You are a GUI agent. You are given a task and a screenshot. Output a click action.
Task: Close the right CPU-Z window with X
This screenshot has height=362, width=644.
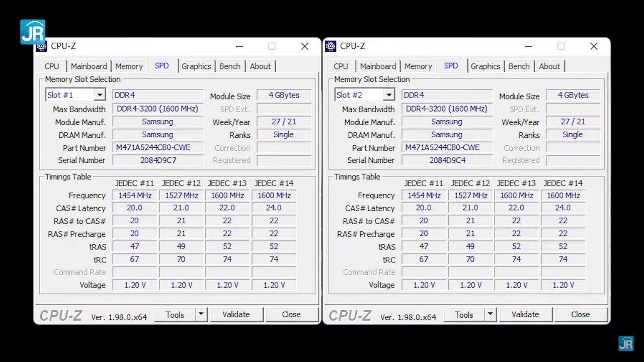click(x=594, y=46)
